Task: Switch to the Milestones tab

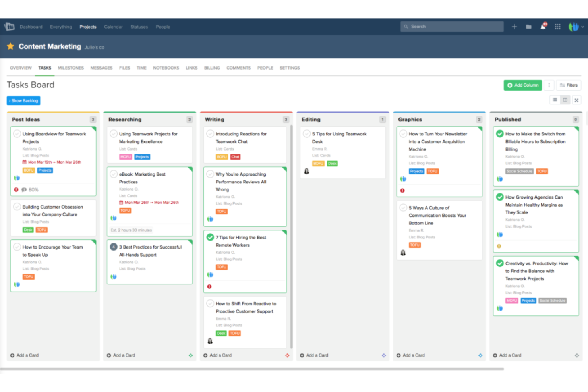Action: pyautogui.click(x=71, y=68)
